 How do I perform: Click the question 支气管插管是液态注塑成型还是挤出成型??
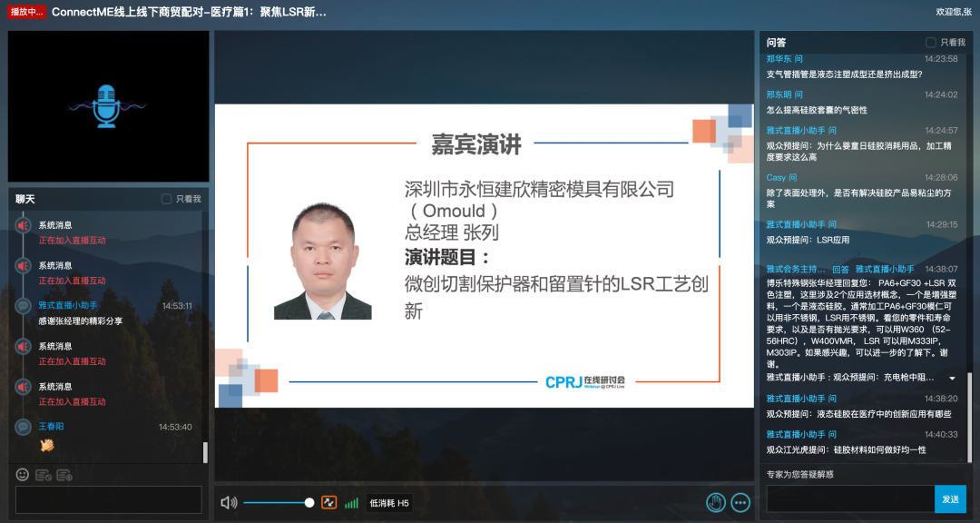click(845, 74)
